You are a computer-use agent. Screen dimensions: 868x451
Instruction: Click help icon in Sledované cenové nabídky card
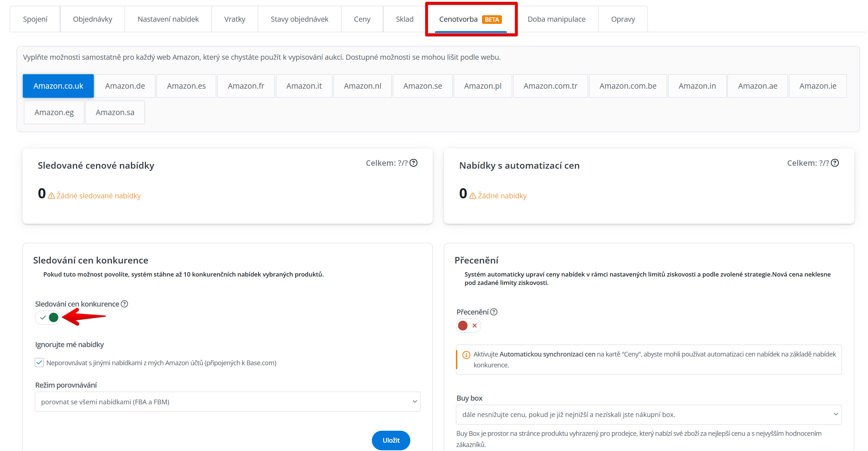click(x=414, y=163)
